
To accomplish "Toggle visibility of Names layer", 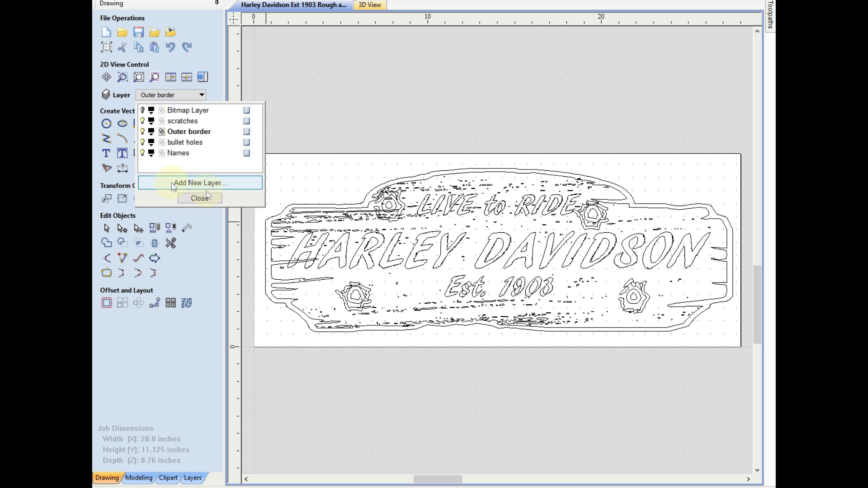I will pyautogui.click(x=142, y=153).
